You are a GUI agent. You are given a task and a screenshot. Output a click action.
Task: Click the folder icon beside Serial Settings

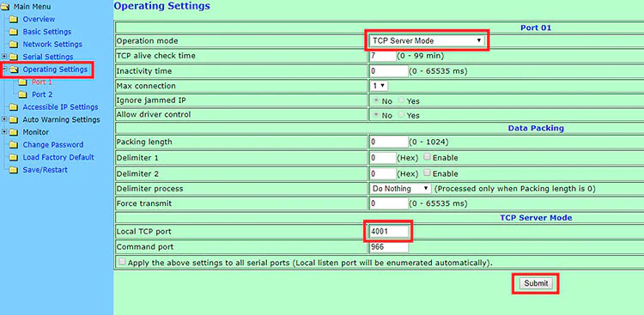tap(14, 57)
